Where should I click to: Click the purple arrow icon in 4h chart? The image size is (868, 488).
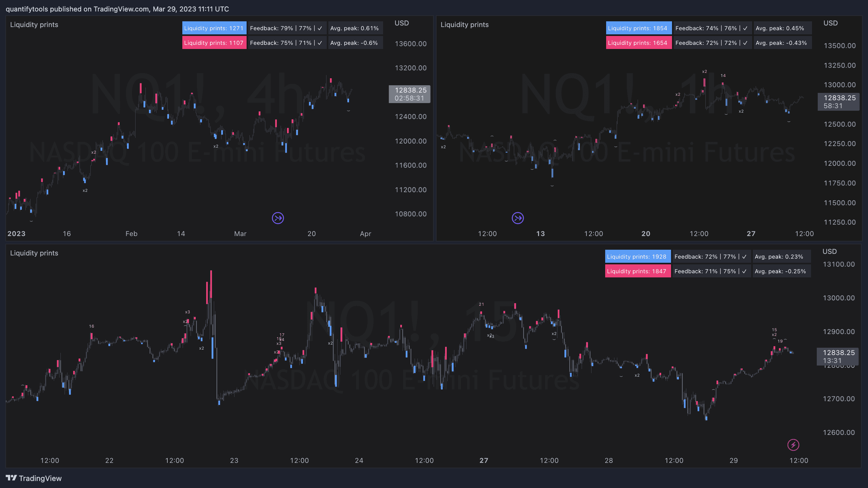[278, 218]
